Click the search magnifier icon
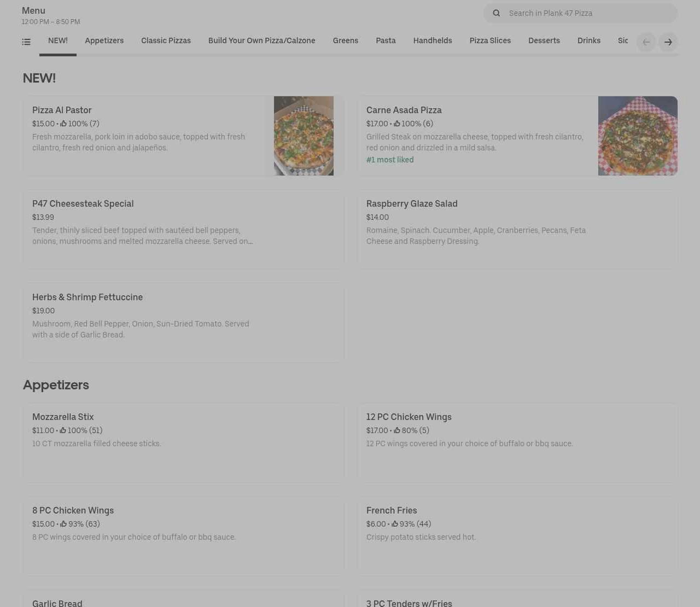The width and height of the screenshot is (700, 607). point(497,13)
